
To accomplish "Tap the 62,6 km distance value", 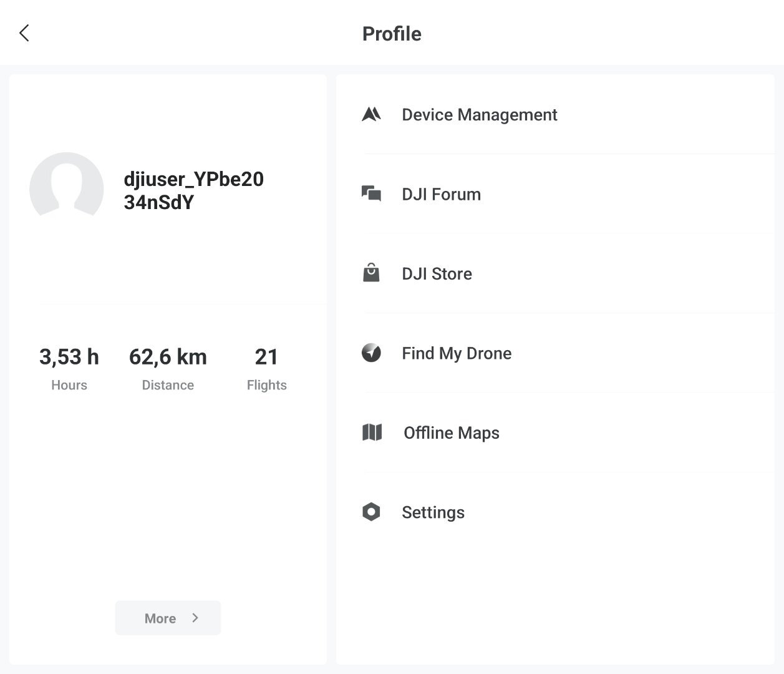I will [168, 357].
